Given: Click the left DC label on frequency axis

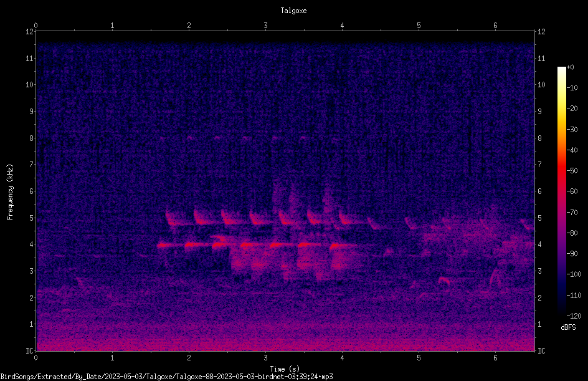Looking at the screenshot, I should 29,351.
